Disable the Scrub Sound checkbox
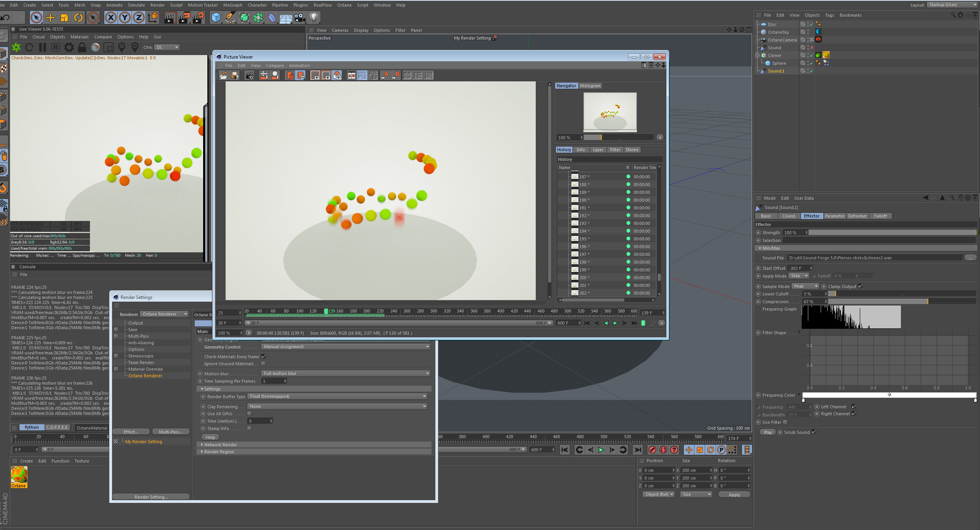The image size is (980, 530). (814, 432)
